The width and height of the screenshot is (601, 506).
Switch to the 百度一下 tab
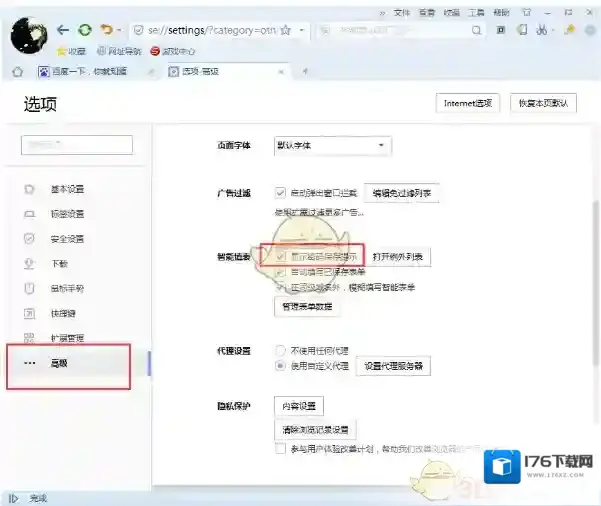pyautogui.click(x=89, y=72)
